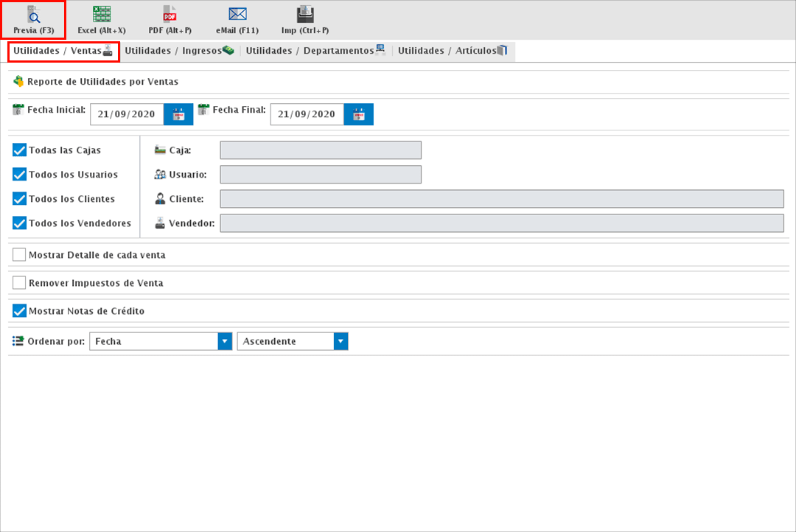Send report via eMail (F11) icon
Screen dimensions: 796x532
237,15
